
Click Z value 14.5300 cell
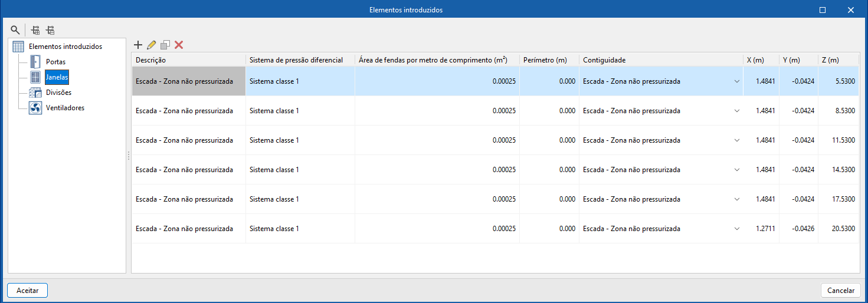point(838,170)
